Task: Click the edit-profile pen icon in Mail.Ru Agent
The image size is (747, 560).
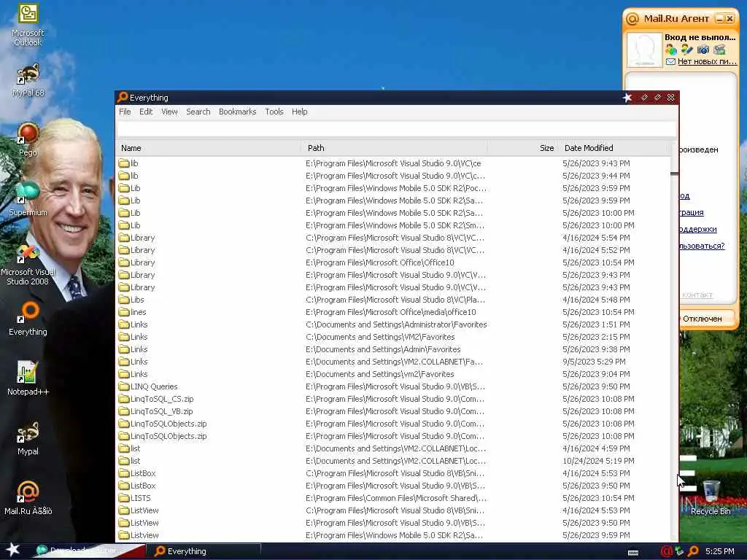Action: pos(687,50)
